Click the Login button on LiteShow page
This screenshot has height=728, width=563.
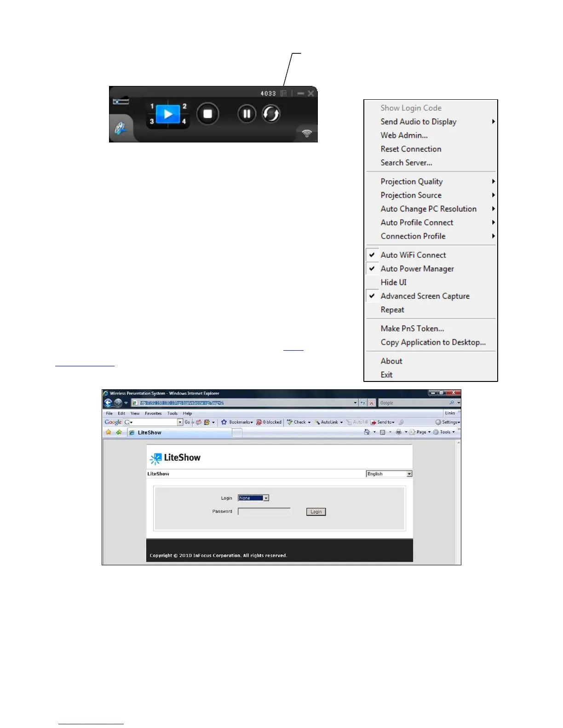click(x=316, y=512)
